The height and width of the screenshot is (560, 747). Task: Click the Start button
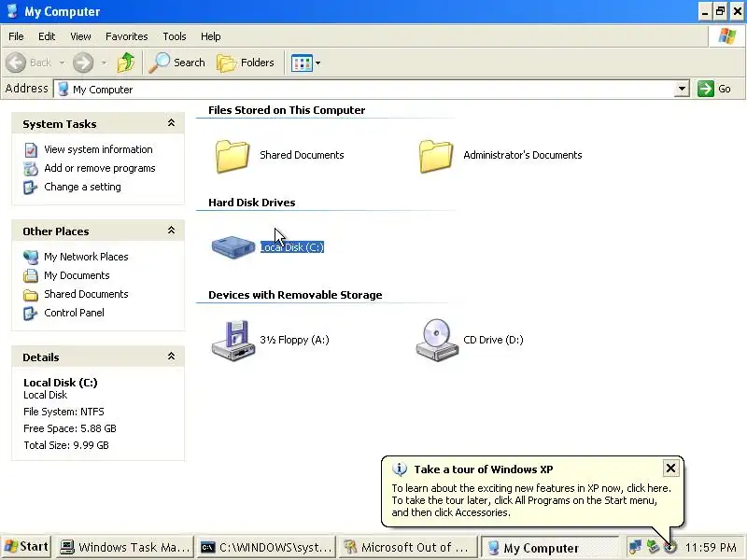27,547
